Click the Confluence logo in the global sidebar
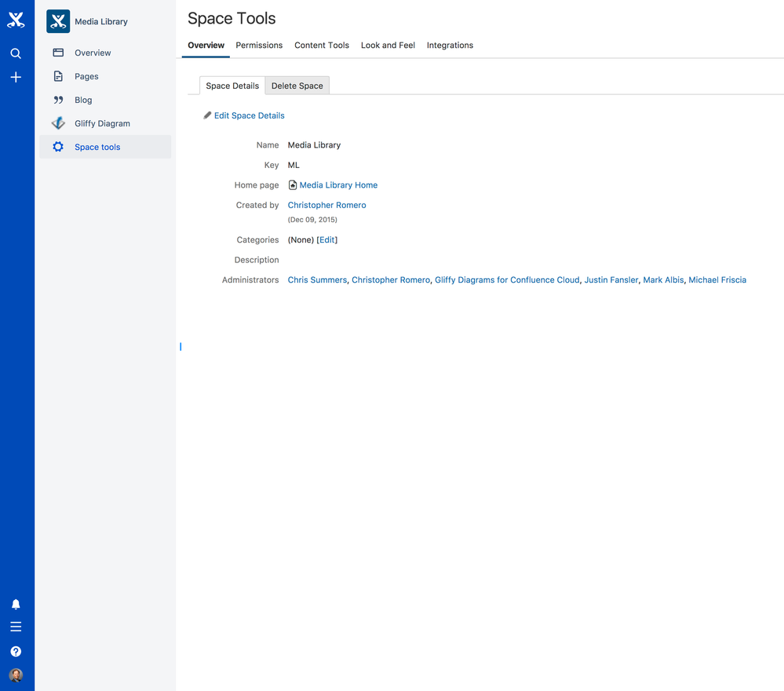784x691 pixels. (16, 20)
